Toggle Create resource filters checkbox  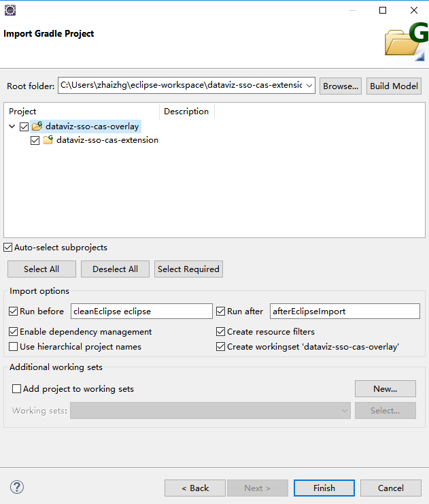[x=220, y=332]
